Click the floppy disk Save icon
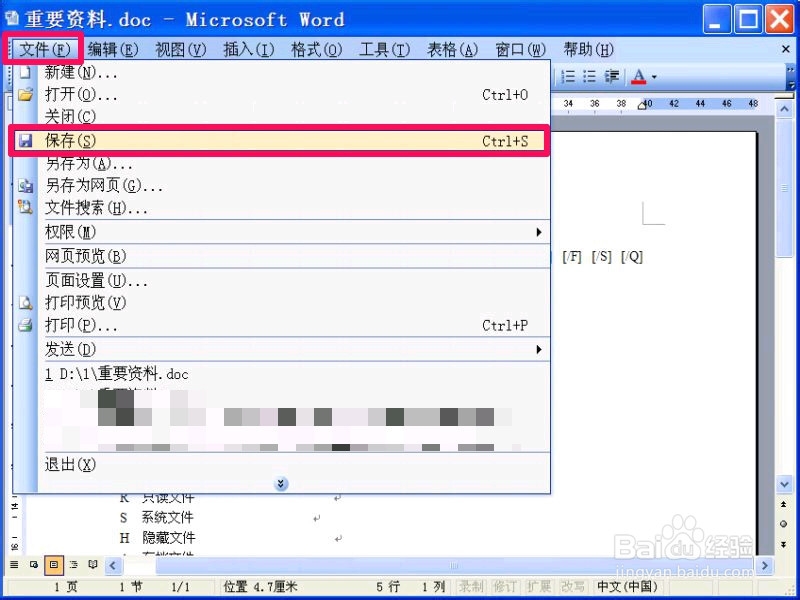The width and height of the screenshot is (800, 600). tap(24, 140)
